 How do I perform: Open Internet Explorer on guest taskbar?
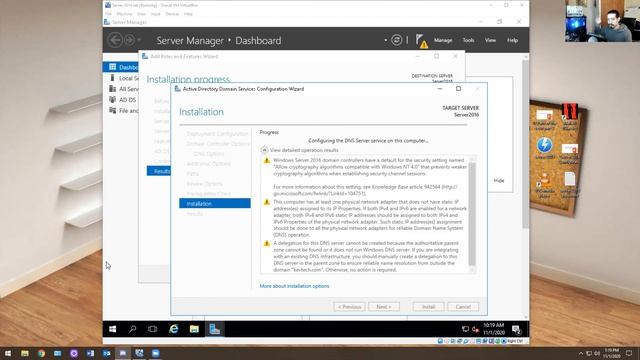click(x=173, y=329)
